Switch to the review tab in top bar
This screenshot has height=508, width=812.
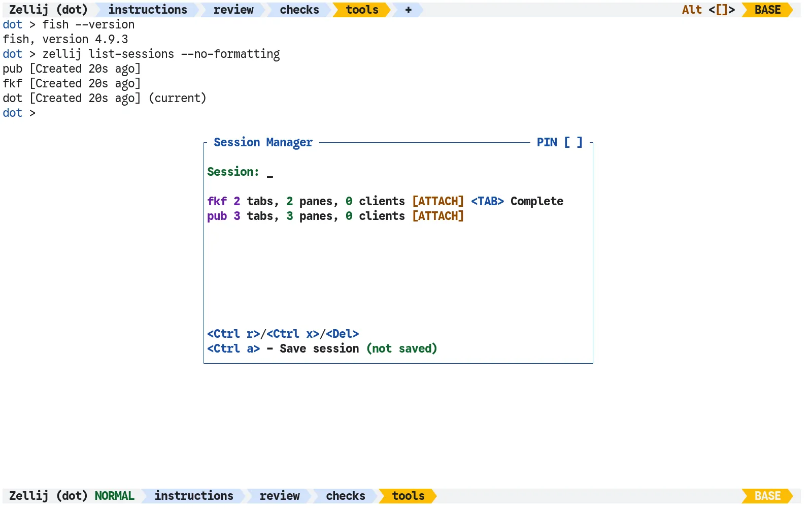tap(233, 10)
